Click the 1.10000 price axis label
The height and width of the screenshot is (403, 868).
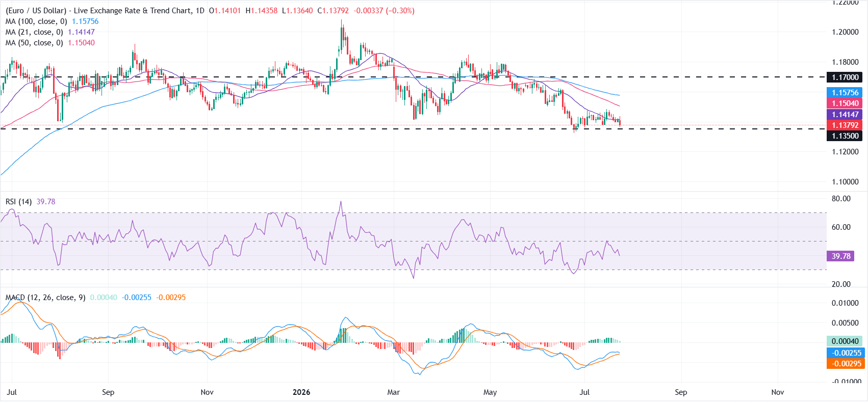tap(845, 182)
